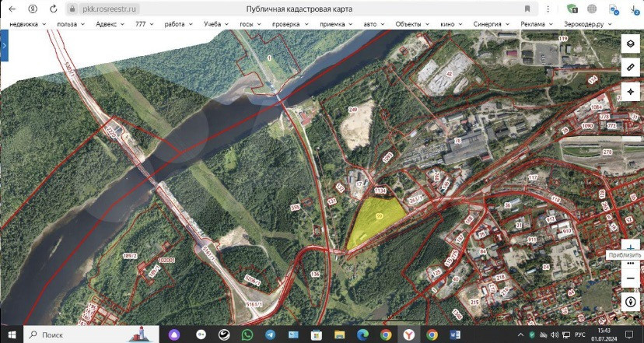The image size is (644, 343).
Task: Click the locate-me crosshair button on map
Action: point(630,92)
